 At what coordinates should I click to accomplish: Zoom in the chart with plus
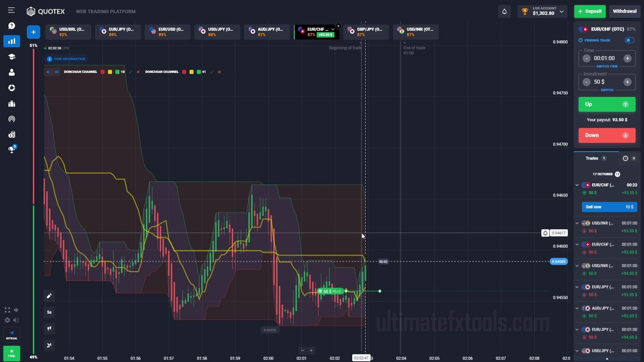pos(311,351)
